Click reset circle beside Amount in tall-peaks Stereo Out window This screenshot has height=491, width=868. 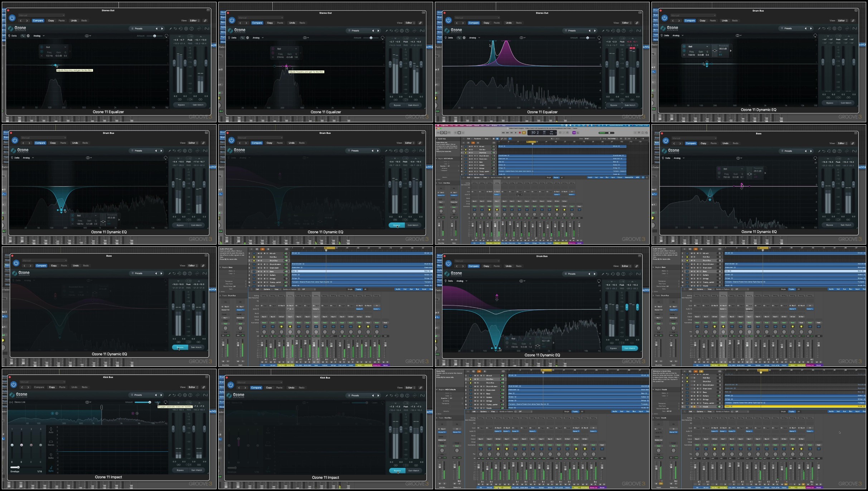click(599, 38)
